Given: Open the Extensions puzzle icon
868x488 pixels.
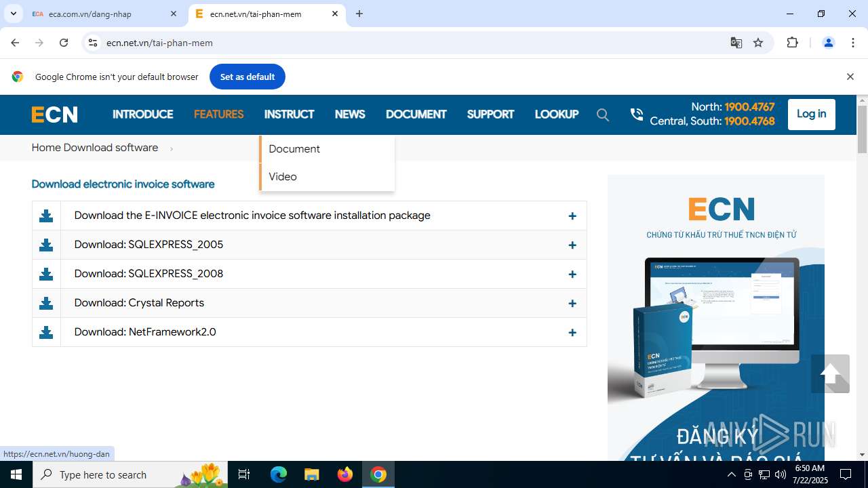Looking at the screenshot, I should coord(792,43).
